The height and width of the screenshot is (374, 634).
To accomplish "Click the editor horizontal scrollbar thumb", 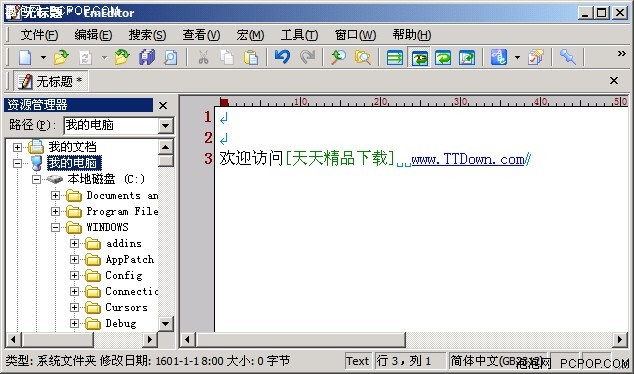I will click(x=300, y=339).
